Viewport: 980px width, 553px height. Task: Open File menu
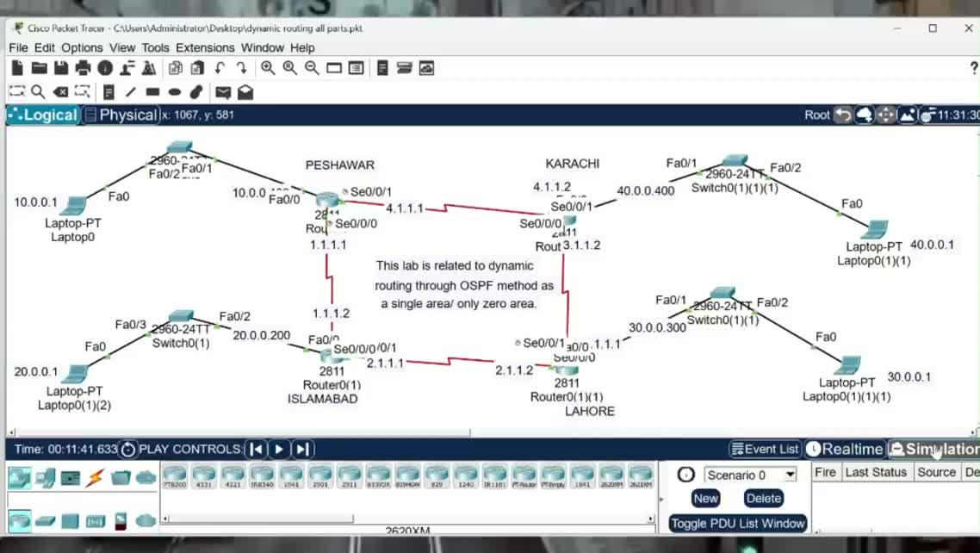18,47
